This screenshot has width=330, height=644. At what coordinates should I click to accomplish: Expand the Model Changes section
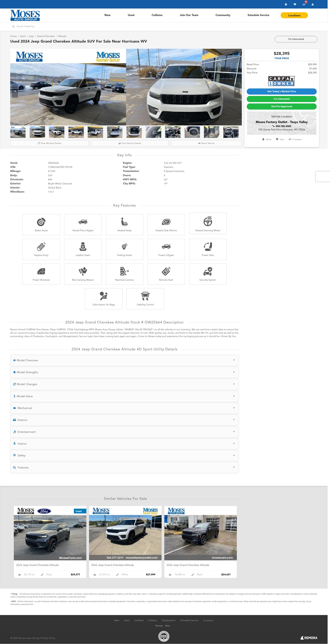click(124, 384)
